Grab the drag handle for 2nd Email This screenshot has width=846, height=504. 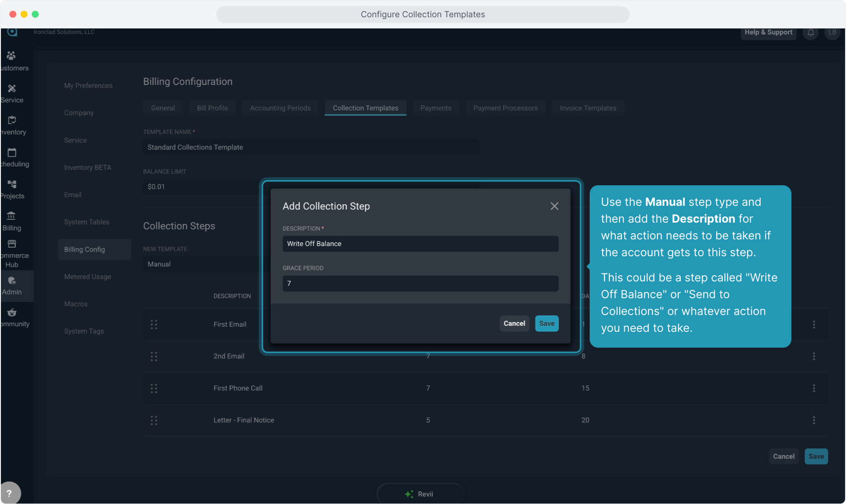154,357
